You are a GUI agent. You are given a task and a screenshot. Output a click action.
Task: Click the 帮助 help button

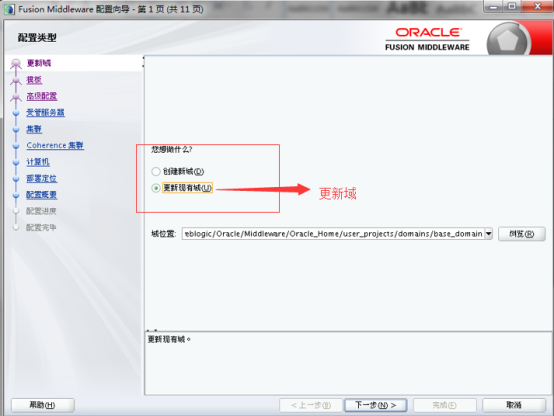pyautogui.click(x=43, y=405)
